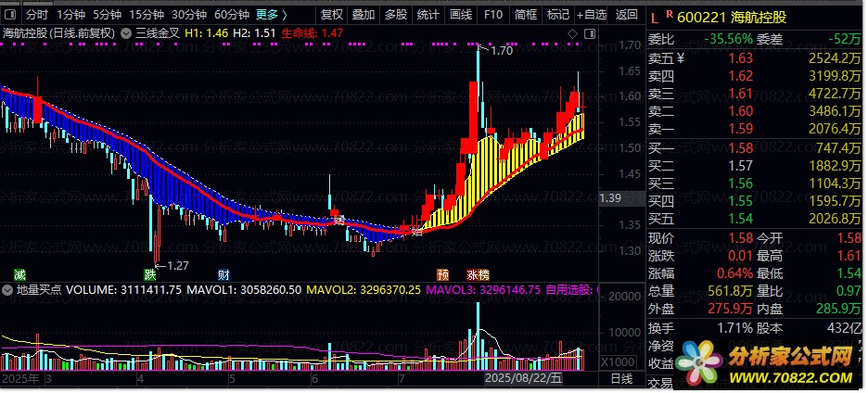Select the 1分钟 period

pos(70,15)
